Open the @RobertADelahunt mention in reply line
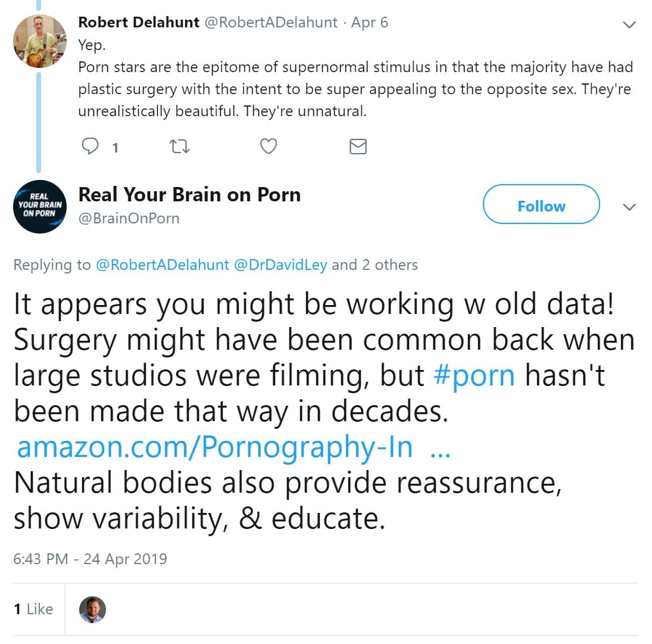 [x=163, y=265]
